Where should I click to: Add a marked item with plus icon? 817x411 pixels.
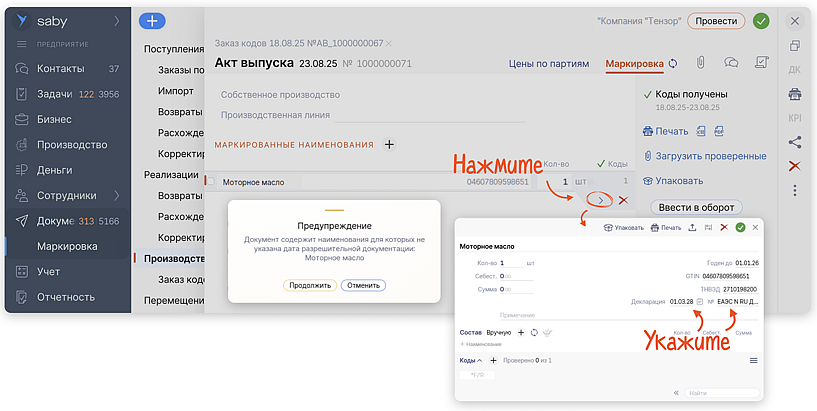tap(389, 144)
